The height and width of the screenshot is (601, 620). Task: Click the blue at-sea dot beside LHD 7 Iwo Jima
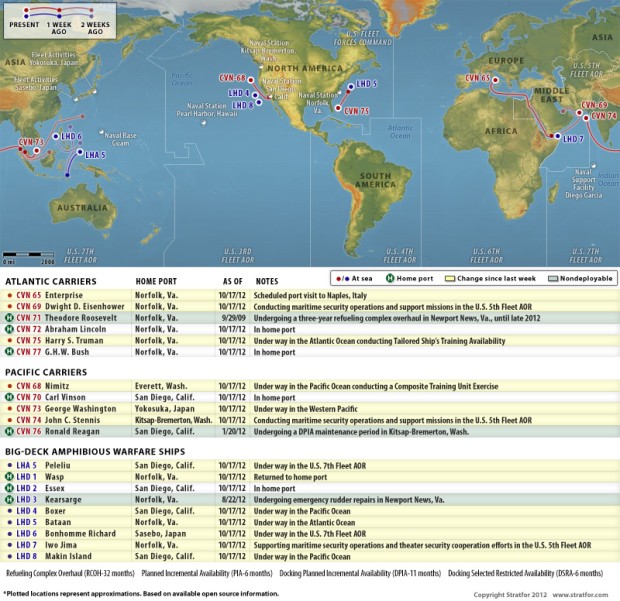[x=9, y=545]
